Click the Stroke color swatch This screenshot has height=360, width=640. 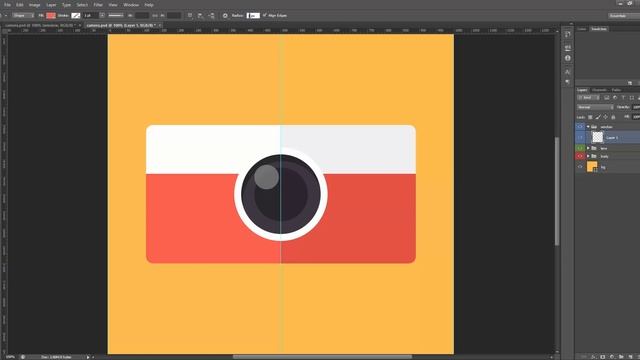[x=76, y=16]
